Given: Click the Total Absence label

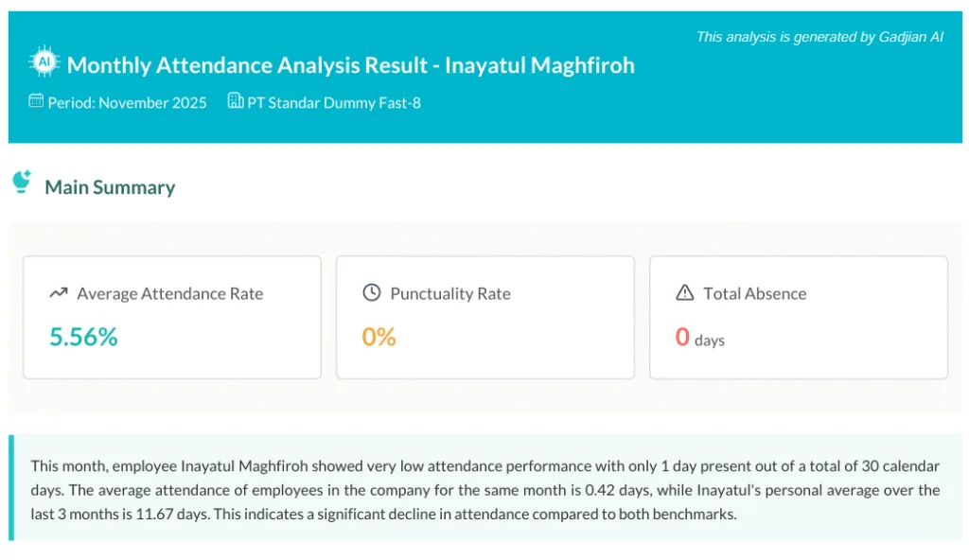Looking at the screenshot, I should click(x=755, y=293).
